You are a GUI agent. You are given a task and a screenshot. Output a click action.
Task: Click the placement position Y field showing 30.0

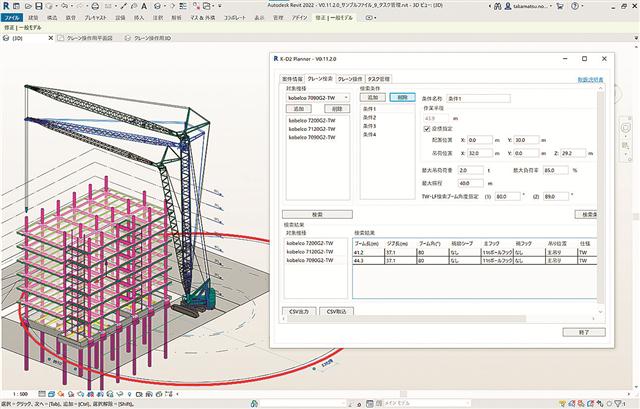[x=526, y=140]
